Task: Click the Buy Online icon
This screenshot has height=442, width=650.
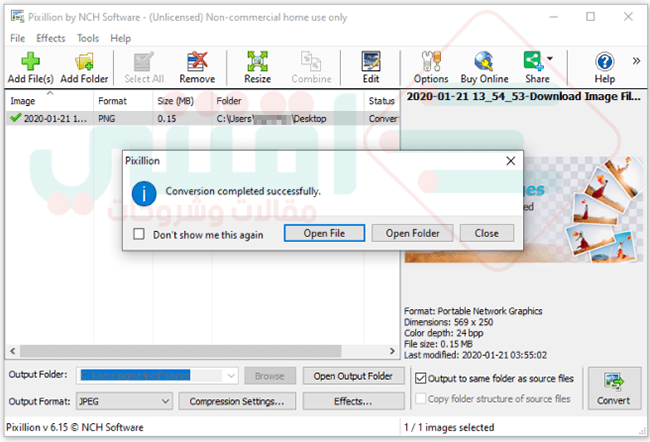Action: tap(484, 61)
